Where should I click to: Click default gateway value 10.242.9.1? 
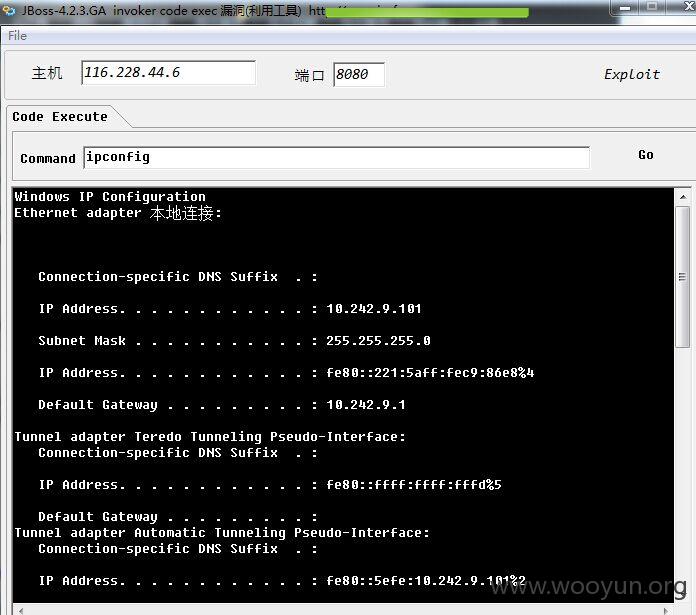[366, 404]
